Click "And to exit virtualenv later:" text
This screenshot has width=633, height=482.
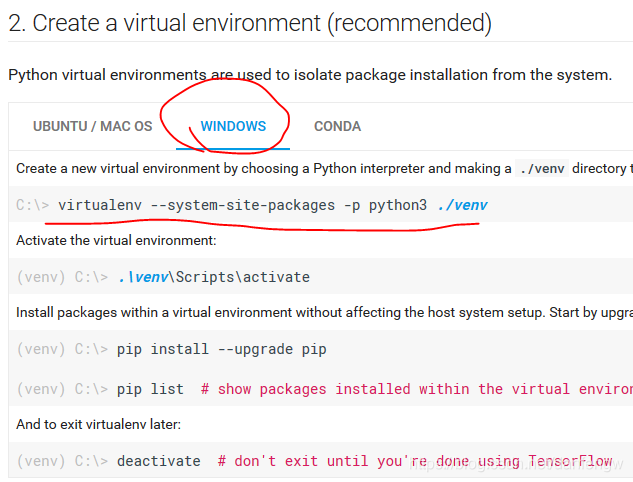pyautogui.click(x=99, y=425)
